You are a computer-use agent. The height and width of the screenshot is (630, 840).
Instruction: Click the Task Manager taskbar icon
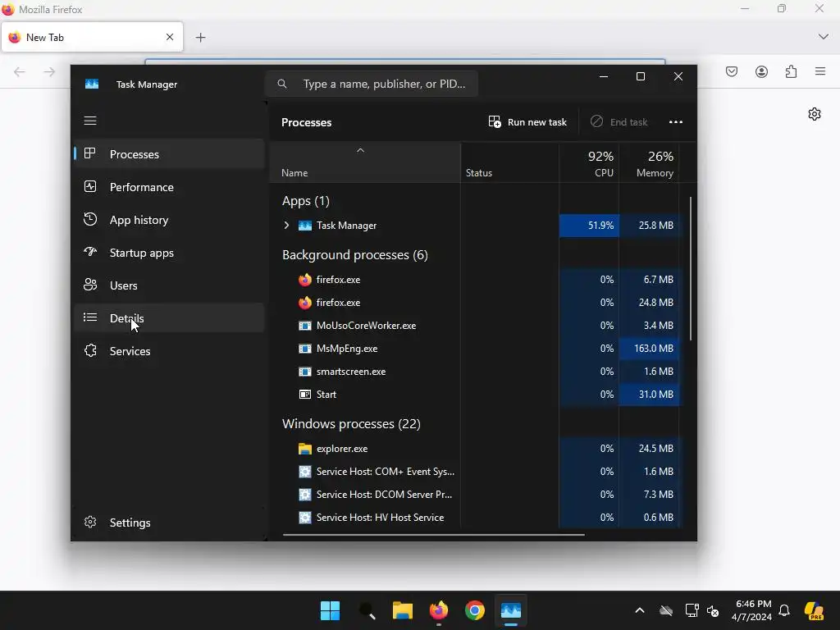[511, 610]
